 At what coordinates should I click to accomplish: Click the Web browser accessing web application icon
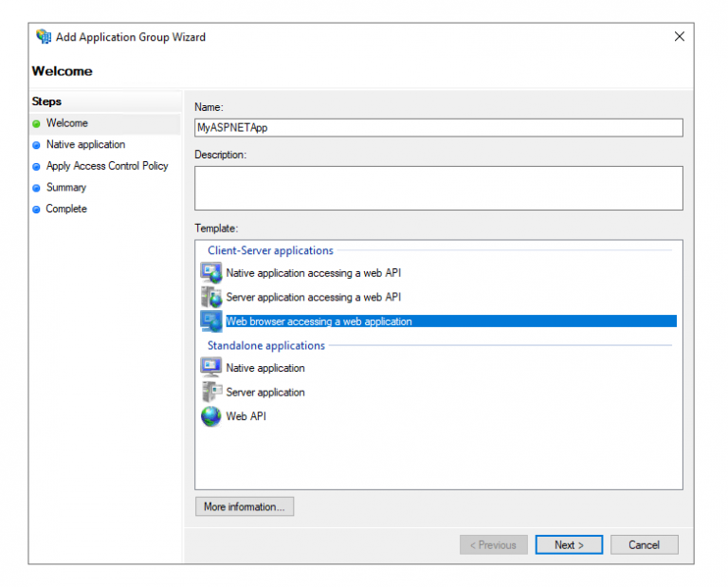210,321
